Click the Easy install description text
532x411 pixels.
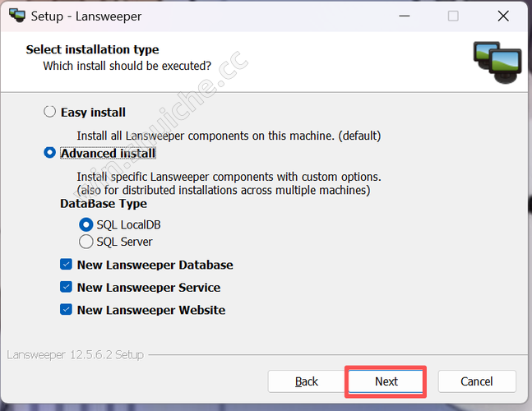229,136
